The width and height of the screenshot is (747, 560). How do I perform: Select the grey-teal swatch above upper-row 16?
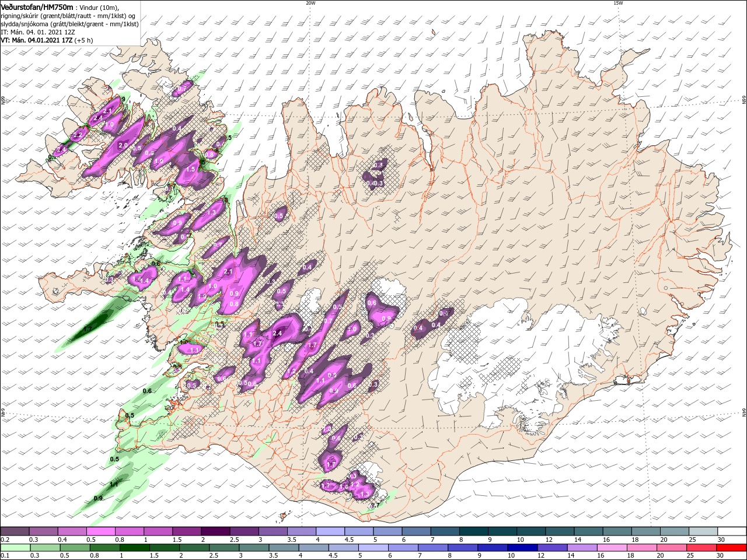(616, 531)
